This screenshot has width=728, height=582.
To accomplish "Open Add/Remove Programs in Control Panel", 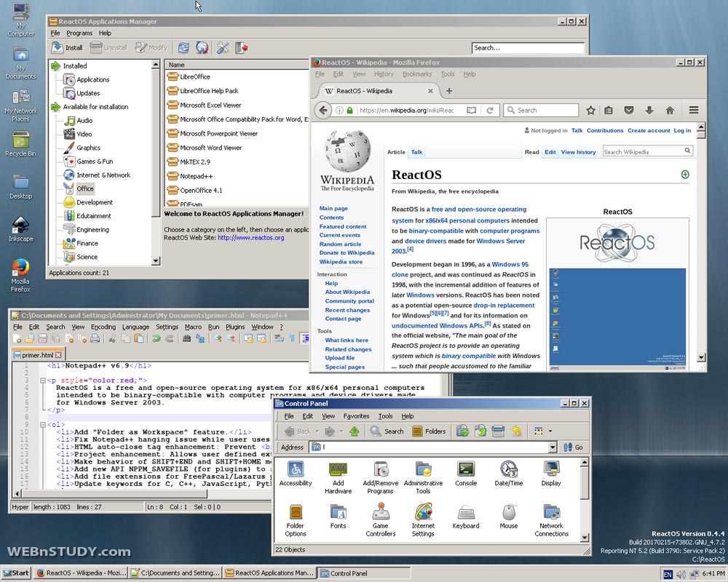I will pyautogui.click(x=380, y=477).
